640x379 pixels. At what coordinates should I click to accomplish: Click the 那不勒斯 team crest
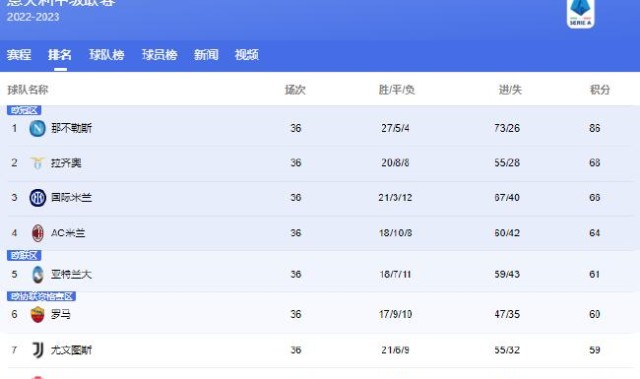pyautogui.click(x=38, y=128)
